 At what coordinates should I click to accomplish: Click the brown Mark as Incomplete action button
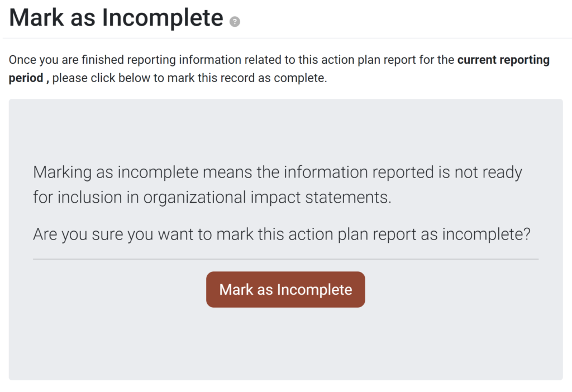click(x=285, y=289)
